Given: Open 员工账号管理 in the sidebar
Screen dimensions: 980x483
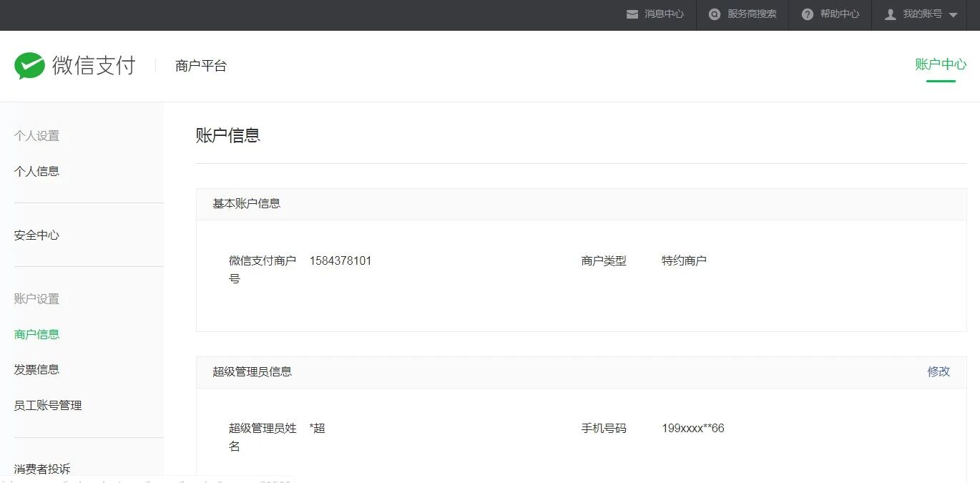Looking at the screenshot, I should (48, 405).
